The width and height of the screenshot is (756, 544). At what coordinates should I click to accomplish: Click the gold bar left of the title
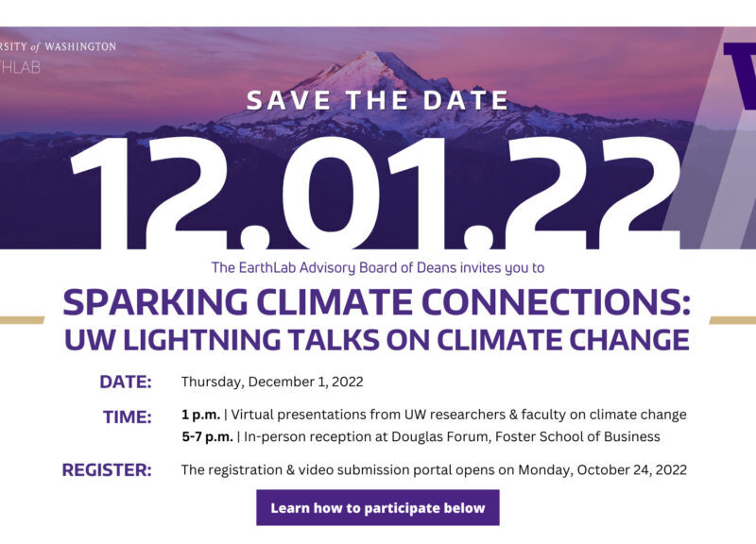pos(22,320)
